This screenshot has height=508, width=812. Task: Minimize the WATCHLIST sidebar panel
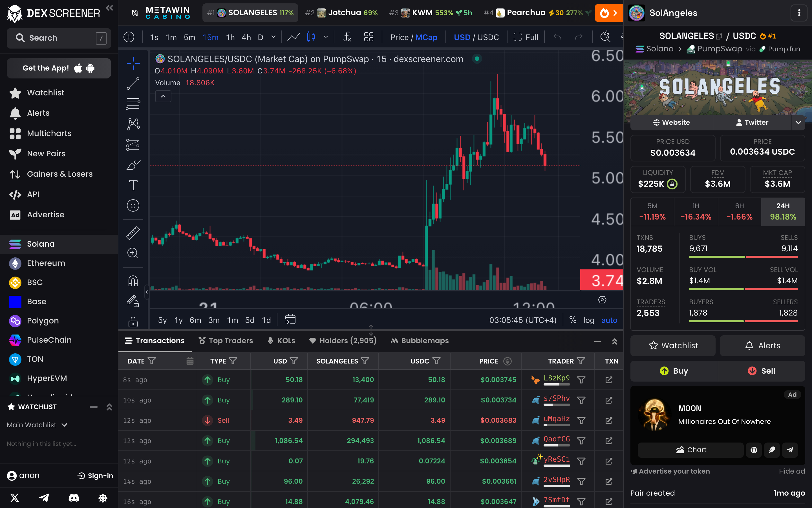[x=94, y=407]
